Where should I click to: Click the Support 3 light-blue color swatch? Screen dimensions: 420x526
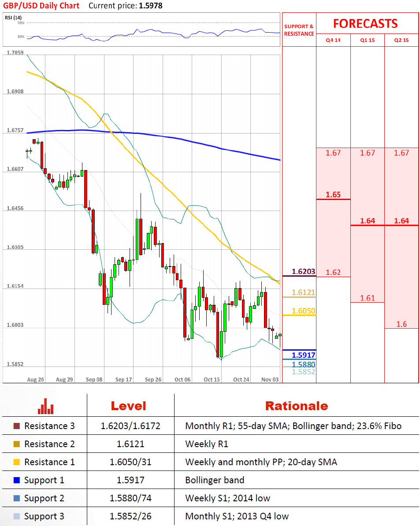pos(16,516)
